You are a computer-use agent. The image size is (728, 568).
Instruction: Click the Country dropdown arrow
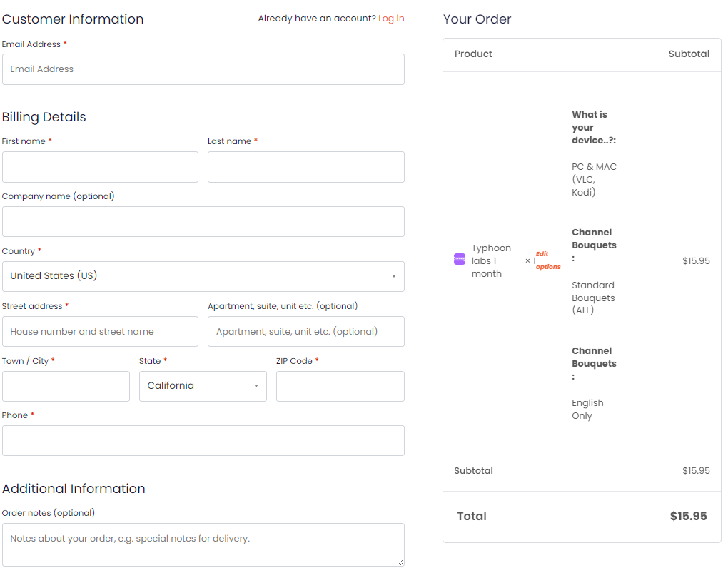(393, 277)
